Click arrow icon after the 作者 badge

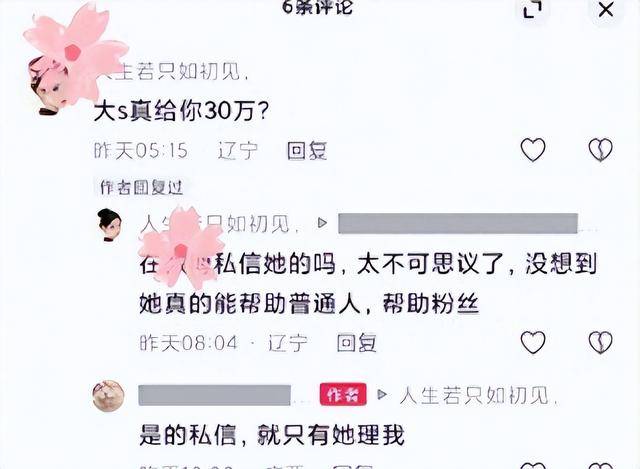(382, 394)
